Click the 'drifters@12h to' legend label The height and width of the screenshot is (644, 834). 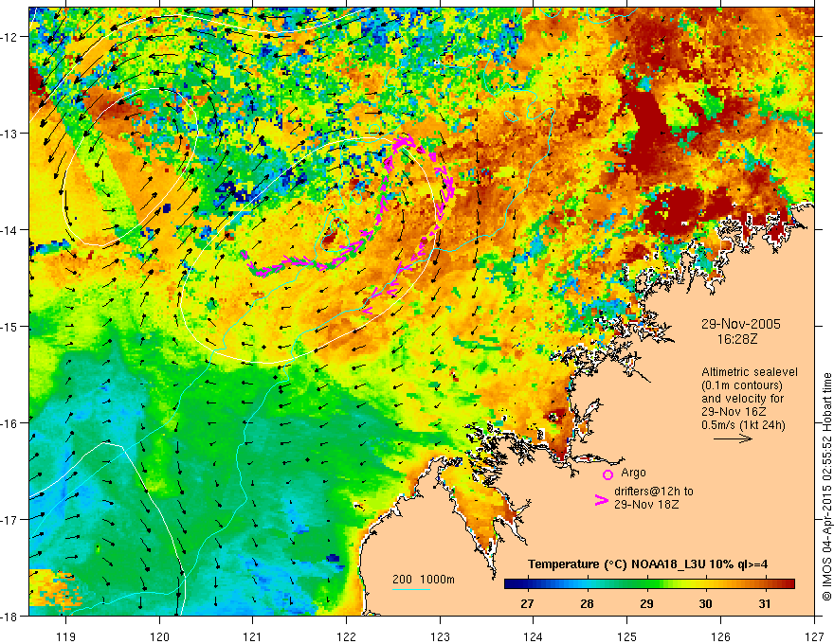point(654,492)
